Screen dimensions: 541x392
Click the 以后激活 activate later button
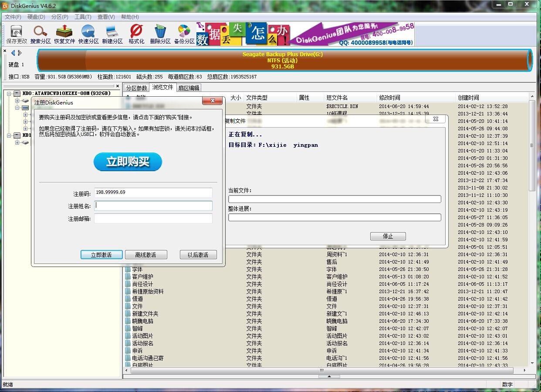pyautogui.click(x=198, y=255)
